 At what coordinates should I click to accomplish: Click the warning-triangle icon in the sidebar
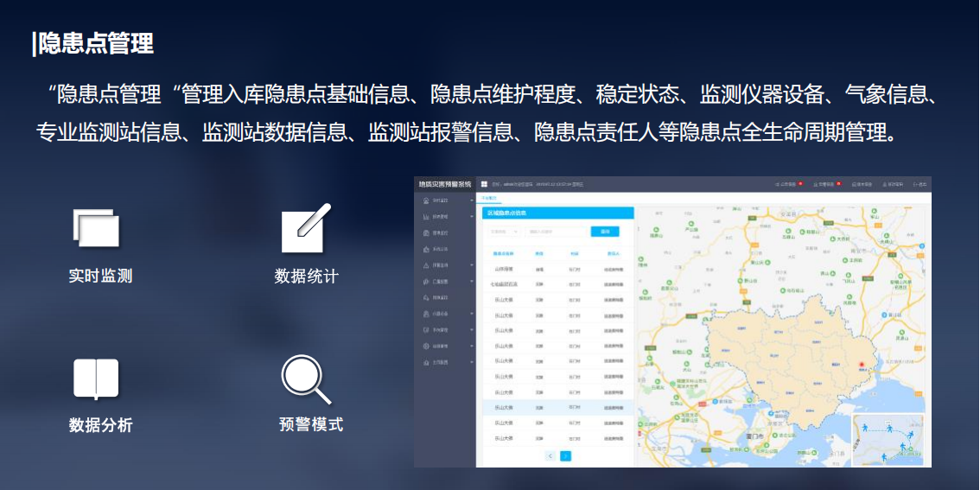coord(426,265)
